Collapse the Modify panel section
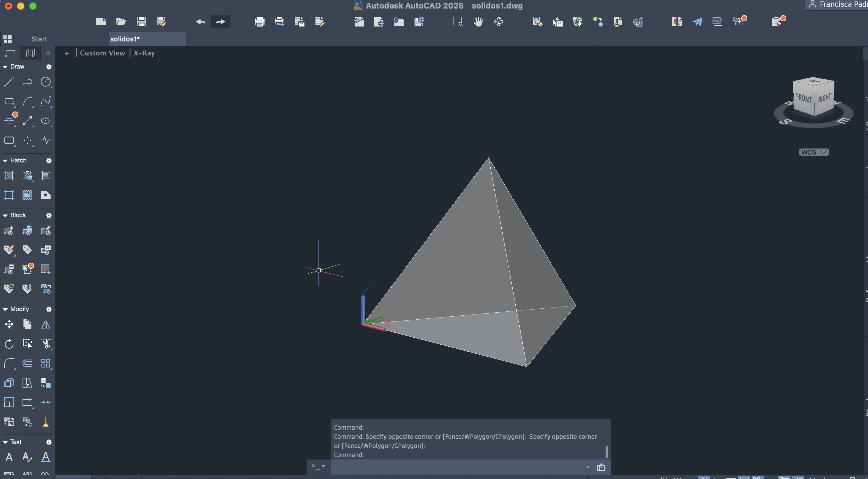Image resolution: width=868 pixels, height=479 pixels. click(5, 309)
